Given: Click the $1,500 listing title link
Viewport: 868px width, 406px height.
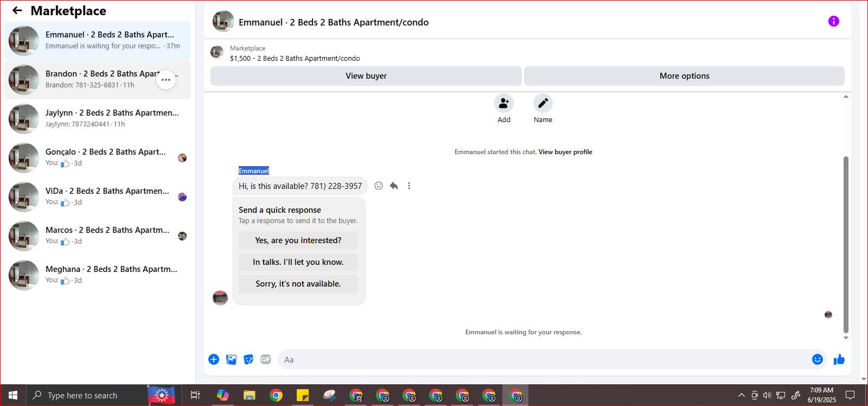Looking at the screenshot, I should [x=295, y=58].
